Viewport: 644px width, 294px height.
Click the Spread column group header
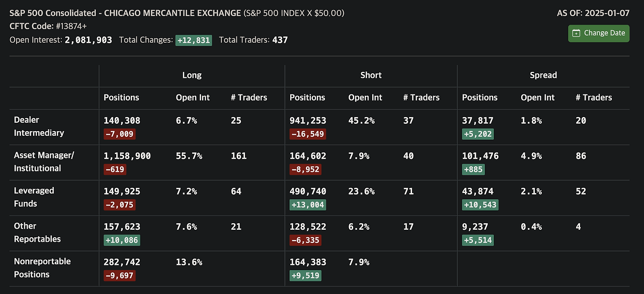(543, 75)
